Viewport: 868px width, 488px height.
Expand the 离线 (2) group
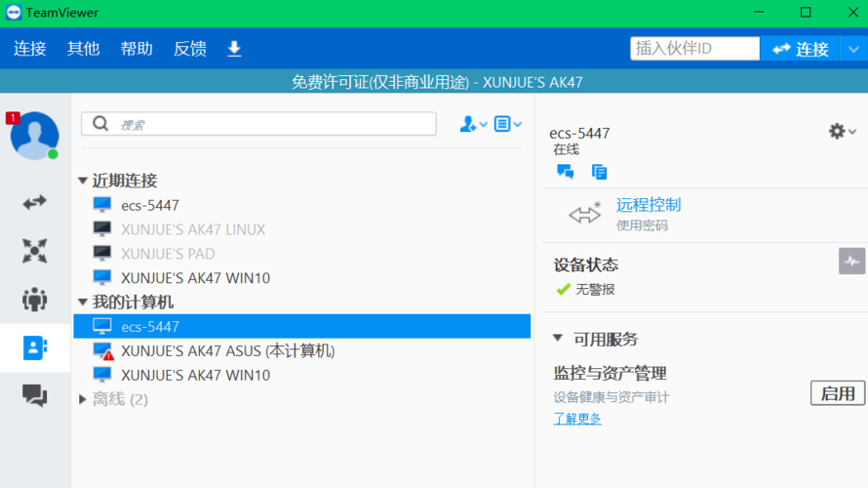click(x=83, y=399)
